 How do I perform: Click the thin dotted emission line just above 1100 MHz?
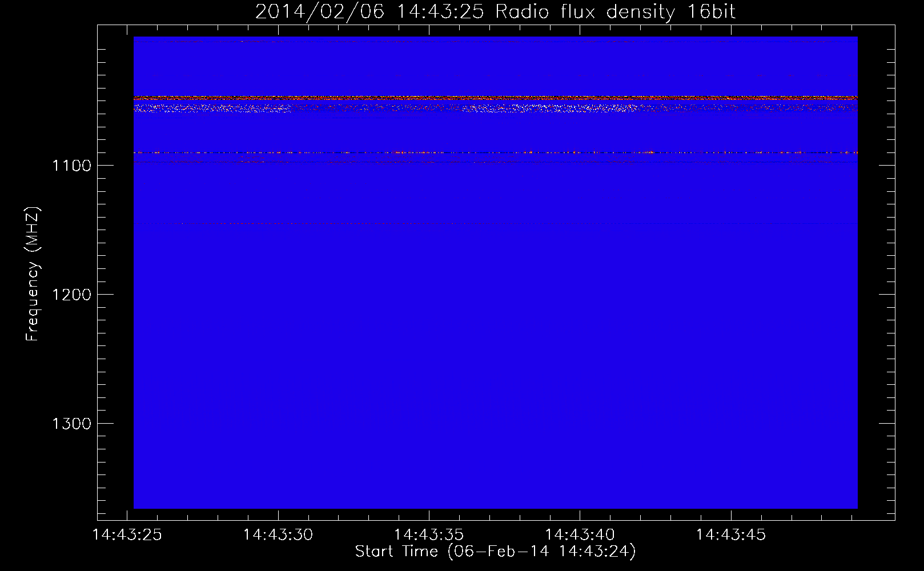495,152
